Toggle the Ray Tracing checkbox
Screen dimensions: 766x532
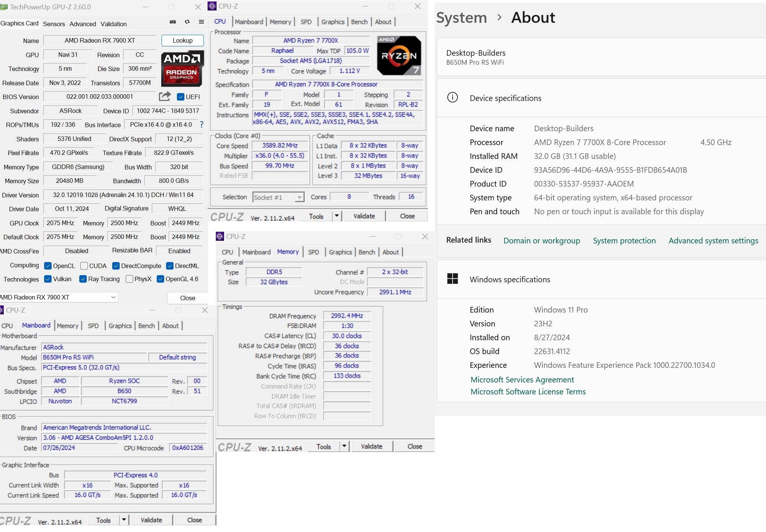click(83, 279)
